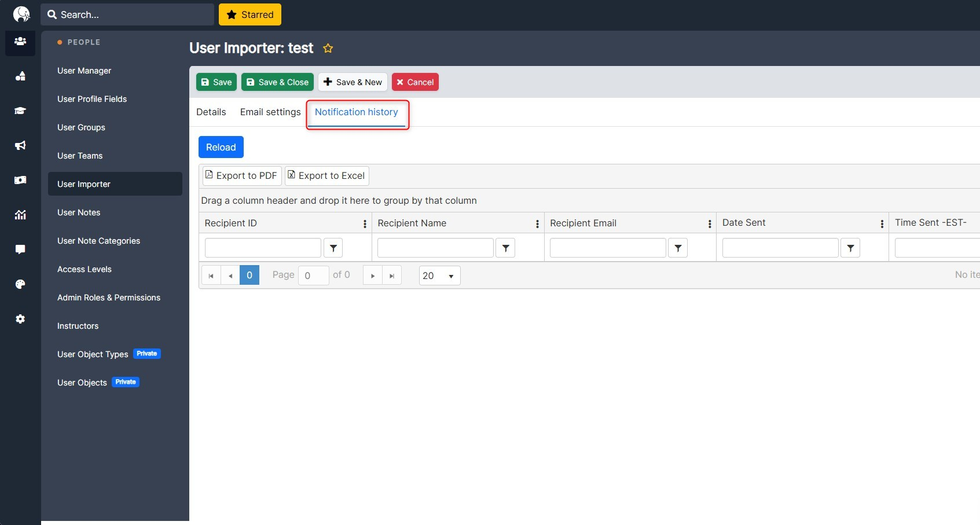Image resolution: width=980 pixels, height=525 pixels.
Task: Open the People section icon in sidebar
Action: point(20,42)
